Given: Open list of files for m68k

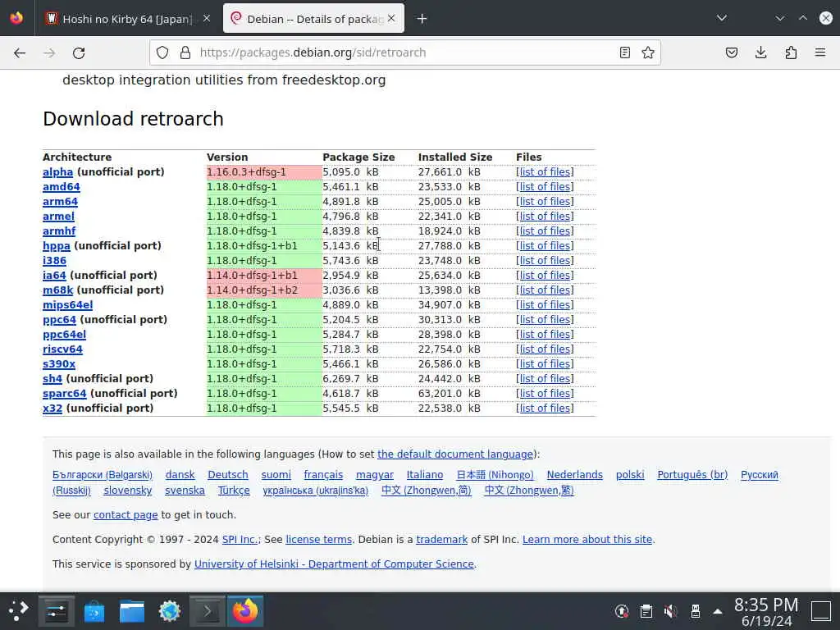Looking at the screenshot, I should [545, 290].
